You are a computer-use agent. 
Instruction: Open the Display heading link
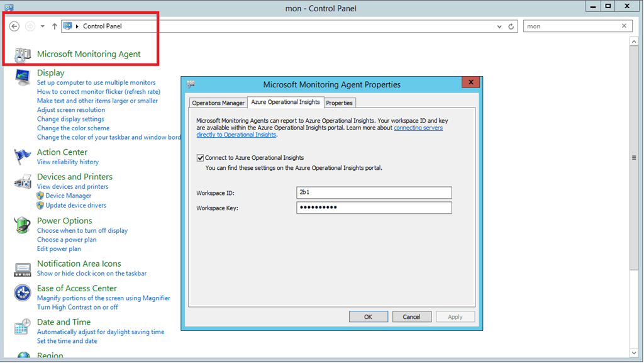(50, 73)
